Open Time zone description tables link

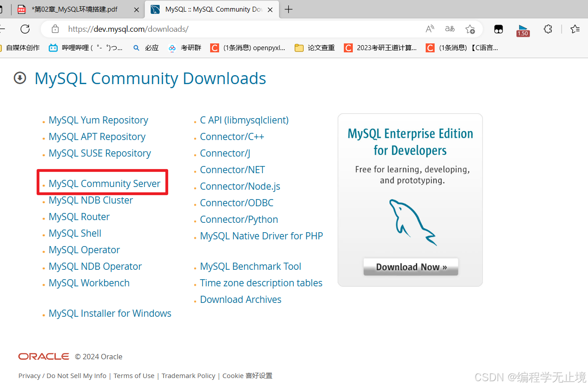point(261,283)
